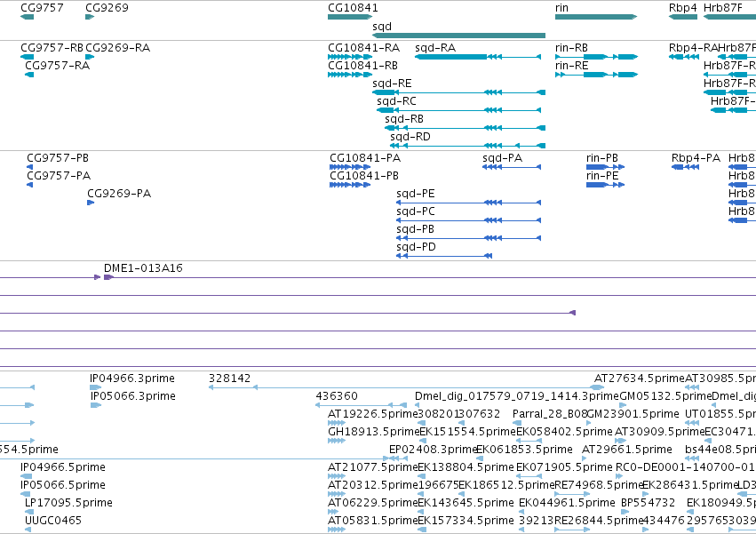Select the Parral_28_B08 EST label
This screenshot has height=534, width=756.
click(x=550, y=414)
